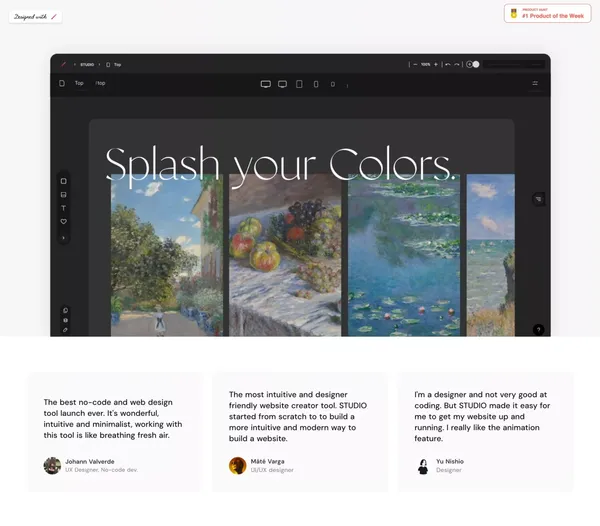The image size is (600, 526).
Task: Open the Designed with badge
Action: pos(35,17)
